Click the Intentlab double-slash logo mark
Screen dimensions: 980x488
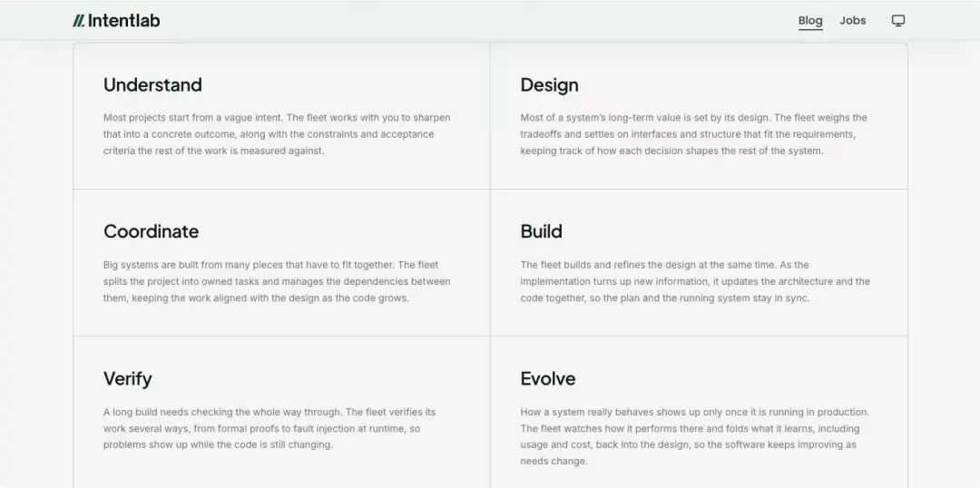coord(78,21)
